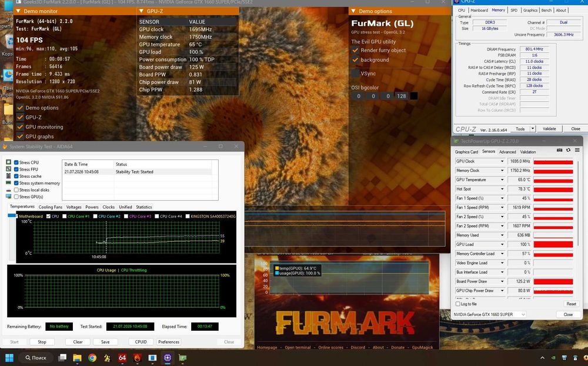Switch to Voltages tab in AIDA64
The width and height of the screenshot is (588, 366).
(x=73, y=207)
